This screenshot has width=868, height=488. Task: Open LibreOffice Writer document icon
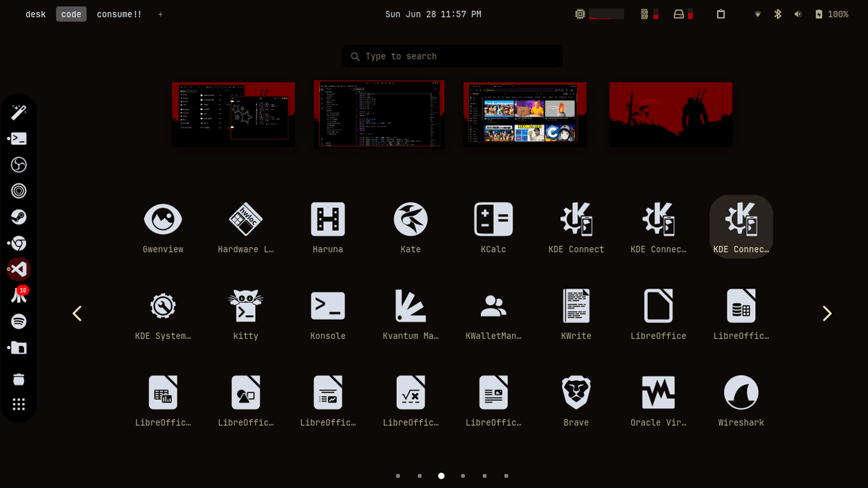click(x=493, y=400)
